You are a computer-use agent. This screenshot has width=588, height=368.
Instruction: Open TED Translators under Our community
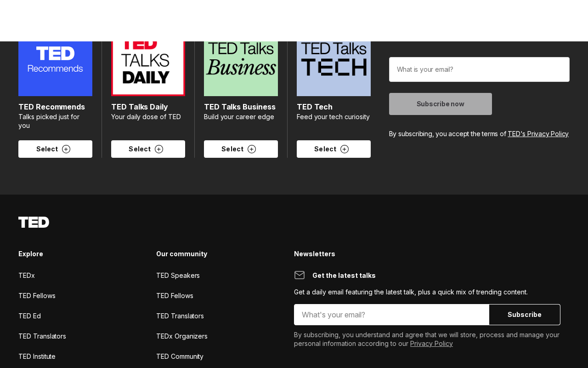[x=180, y=316]
